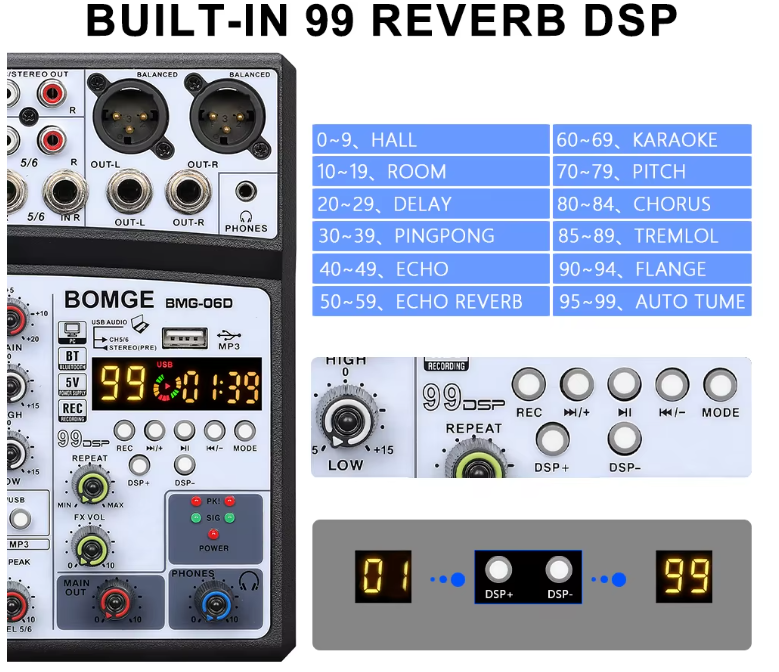The height and width of the screenshot is (672, 779).
Task: Click the BT Bluetooth indicator icon
Action: click(73, 356)
